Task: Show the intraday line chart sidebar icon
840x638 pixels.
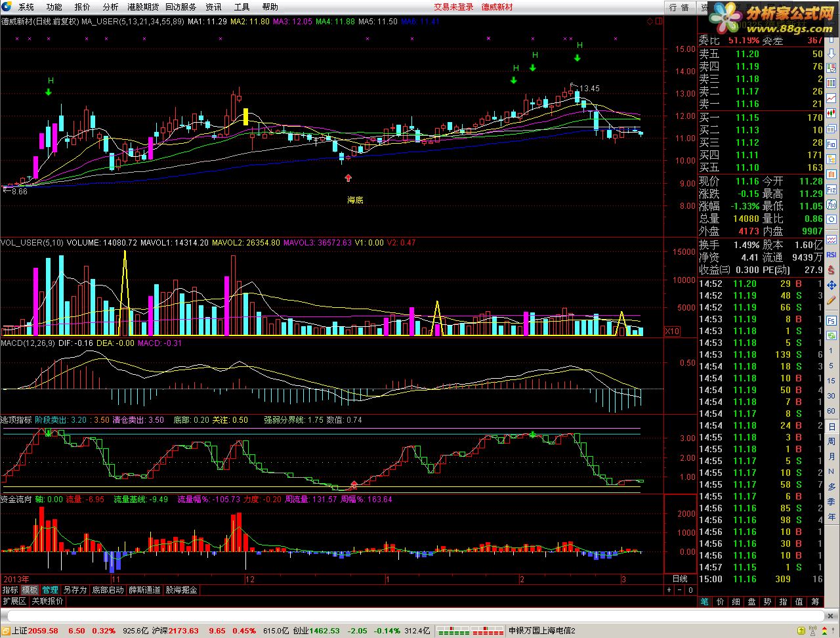Action: pos(831,98)
